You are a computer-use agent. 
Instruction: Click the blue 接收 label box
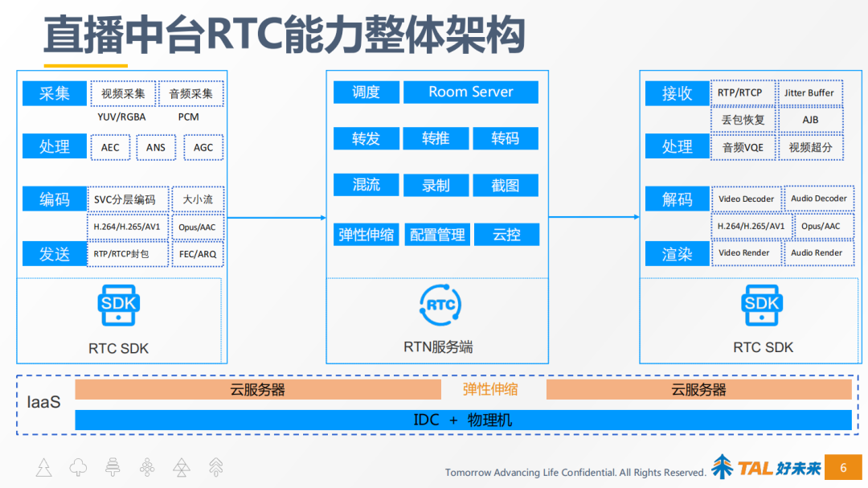click(x=677, y=93)
